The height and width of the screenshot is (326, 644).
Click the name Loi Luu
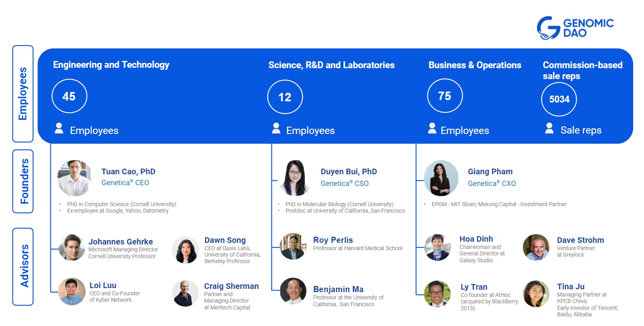pos(103,285)
